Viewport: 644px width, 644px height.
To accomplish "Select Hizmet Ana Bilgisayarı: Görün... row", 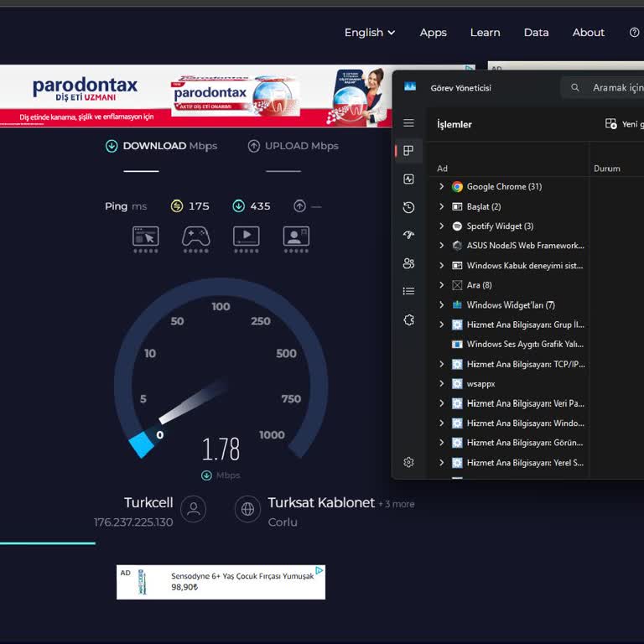I will coord(509,443).
